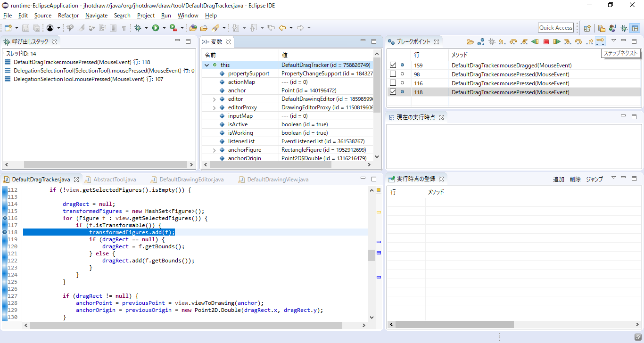Viewport: 644px width, 343px height.
Task: Uncheck the breakpoint at line 159
Action: (393, 65)
